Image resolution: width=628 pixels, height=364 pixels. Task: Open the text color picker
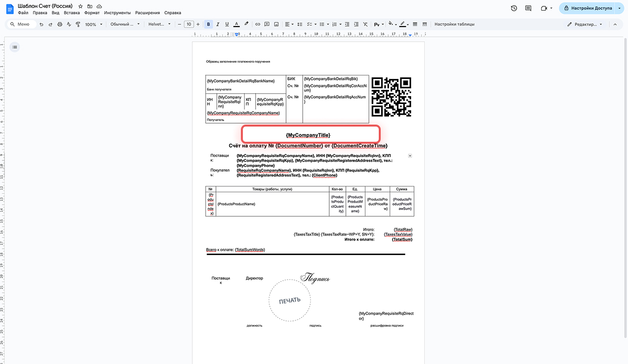(236, 24)
